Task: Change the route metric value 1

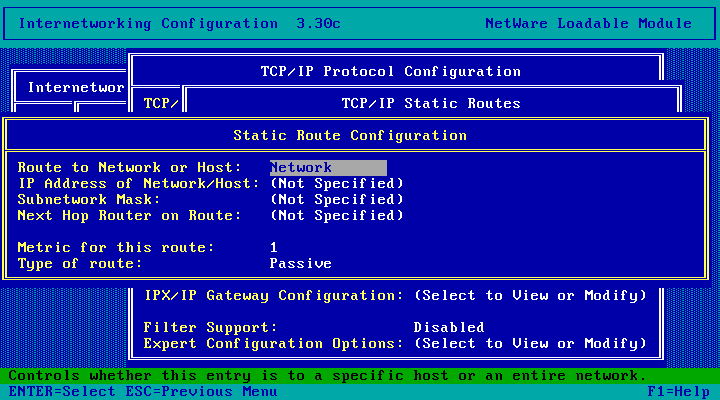Action: coord(274,248)
